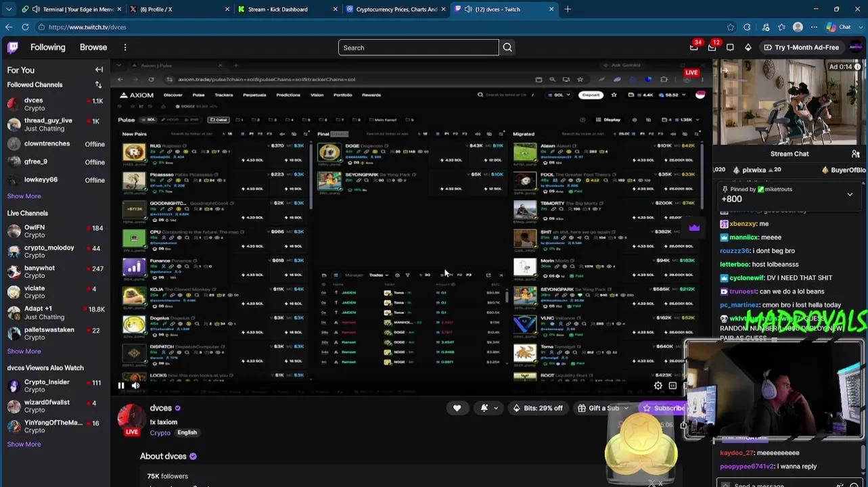Viewport: 868px width, 487px height.
Task: Open notifications inbox with 12 badge
Action: coord(712,47)
